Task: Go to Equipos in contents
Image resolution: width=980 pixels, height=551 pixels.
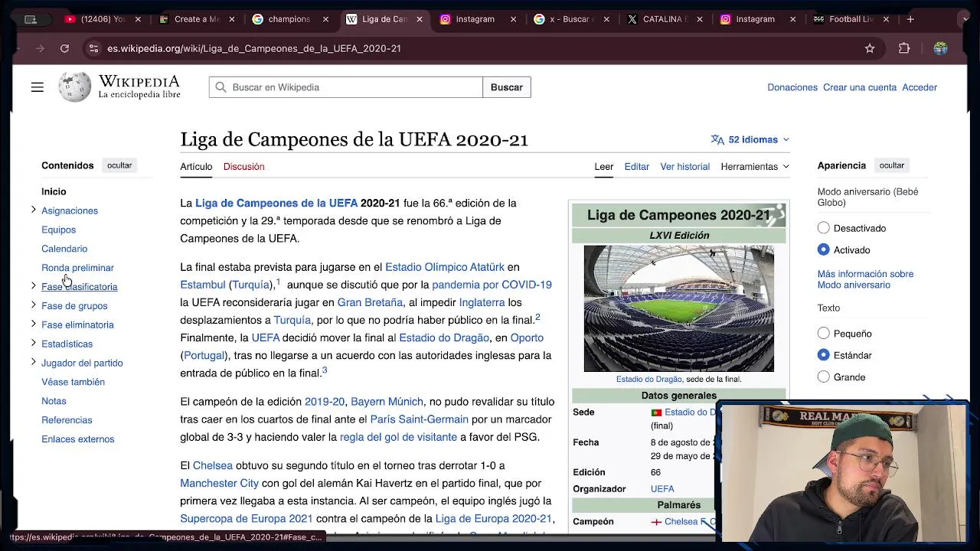Action: coord(58,230)
